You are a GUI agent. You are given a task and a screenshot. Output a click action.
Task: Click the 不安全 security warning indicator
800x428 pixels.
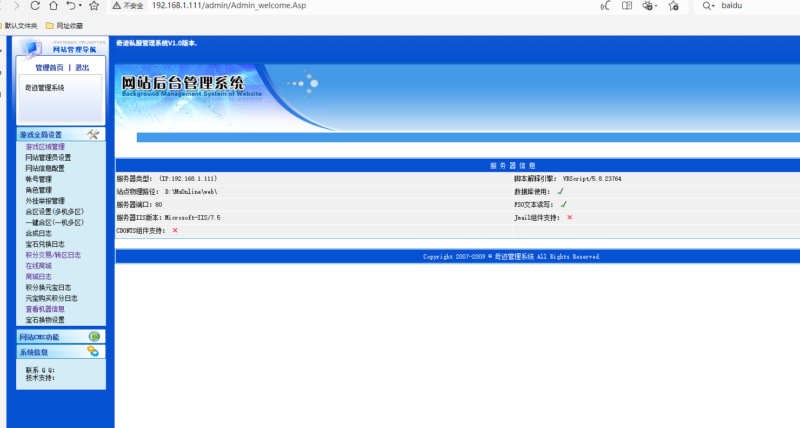pos(128,6)
